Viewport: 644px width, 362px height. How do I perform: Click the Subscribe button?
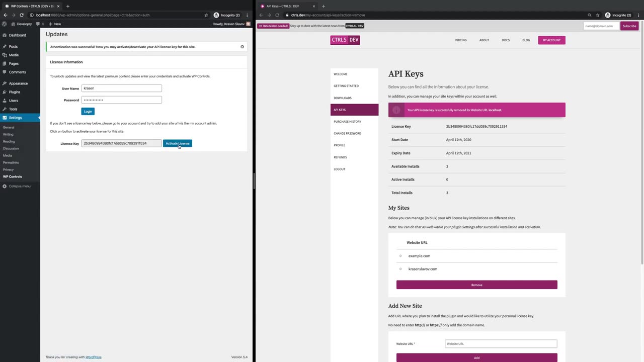629,26
